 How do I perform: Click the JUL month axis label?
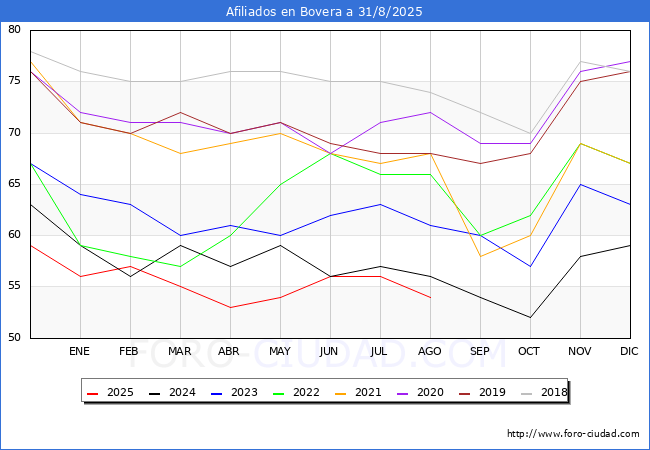(379, 351)
